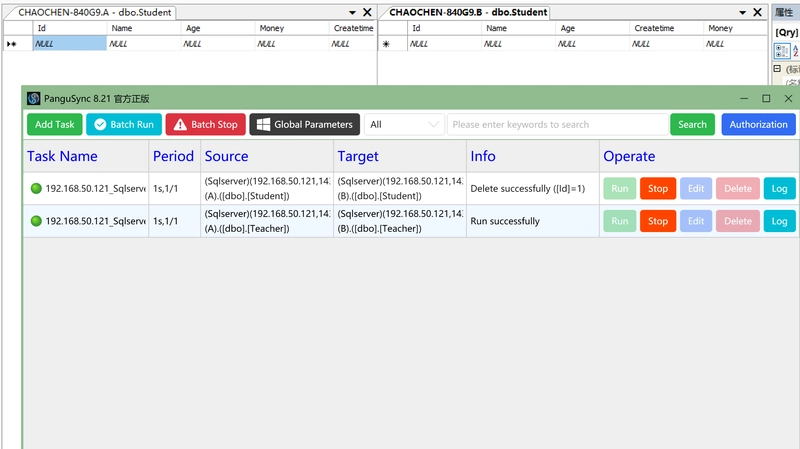
Task: Select the Teacher task source cell
Action: coord(267,221)
